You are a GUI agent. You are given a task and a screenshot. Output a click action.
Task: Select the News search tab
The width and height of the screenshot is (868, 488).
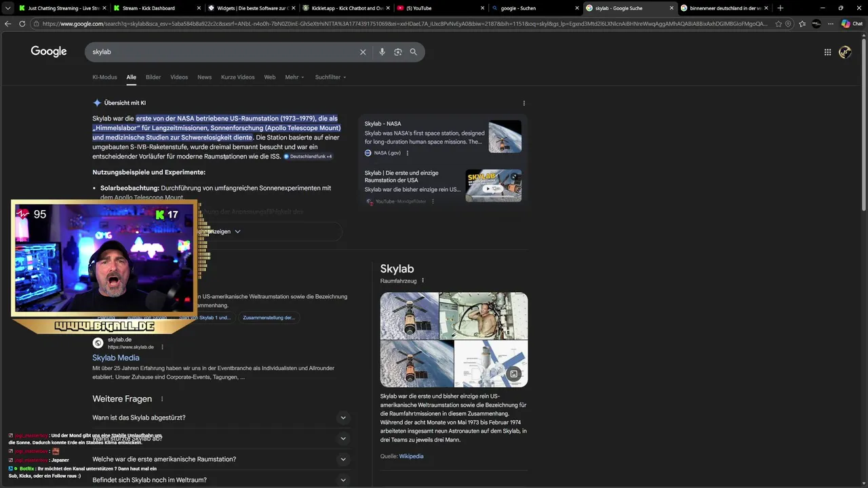tap(204, 77)
